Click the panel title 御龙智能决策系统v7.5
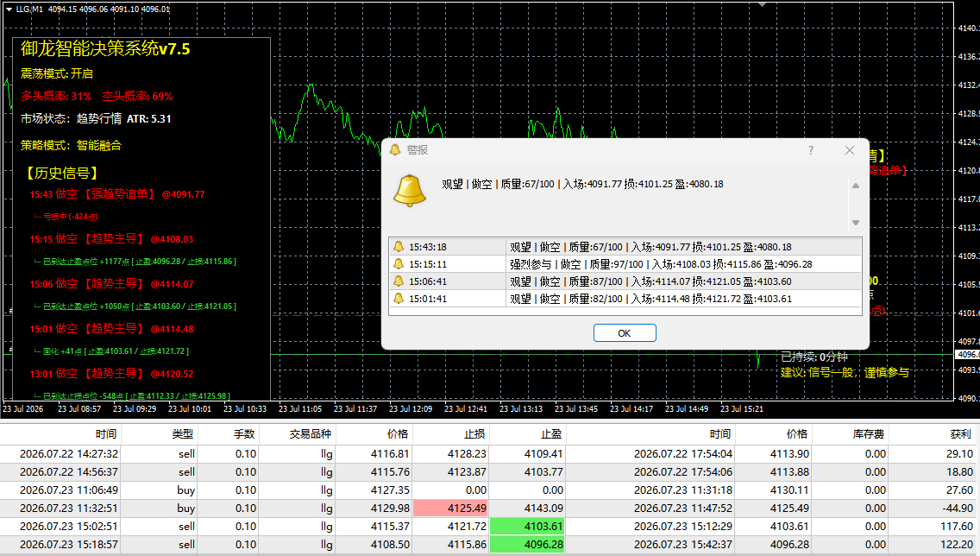 105,49
